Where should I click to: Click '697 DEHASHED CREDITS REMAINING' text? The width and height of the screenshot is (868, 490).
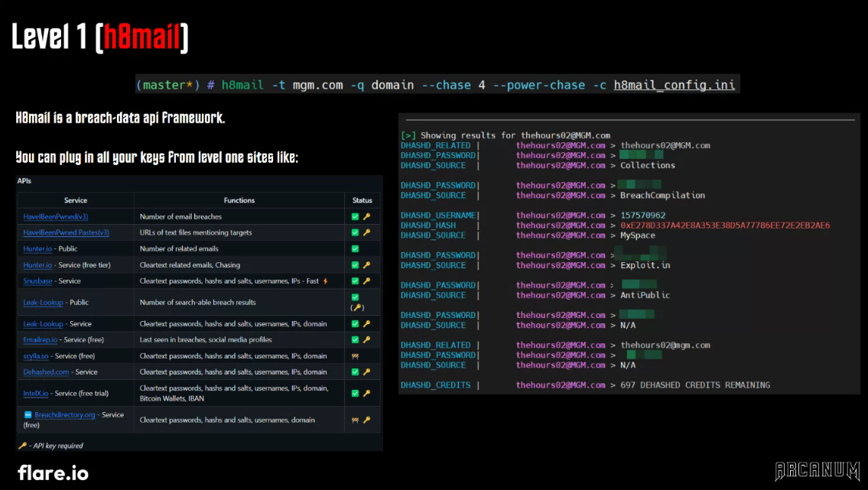(694, 385)
